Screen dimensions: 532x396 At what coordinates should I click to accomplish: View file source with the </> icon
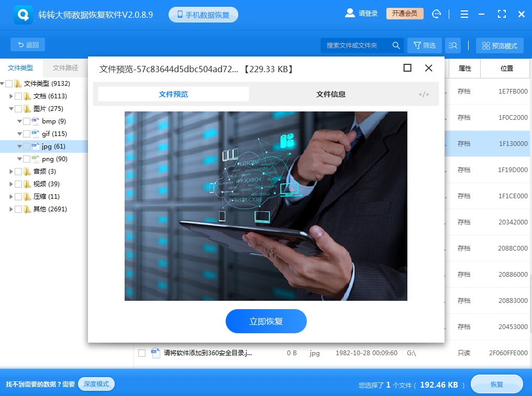coord(423,93)
